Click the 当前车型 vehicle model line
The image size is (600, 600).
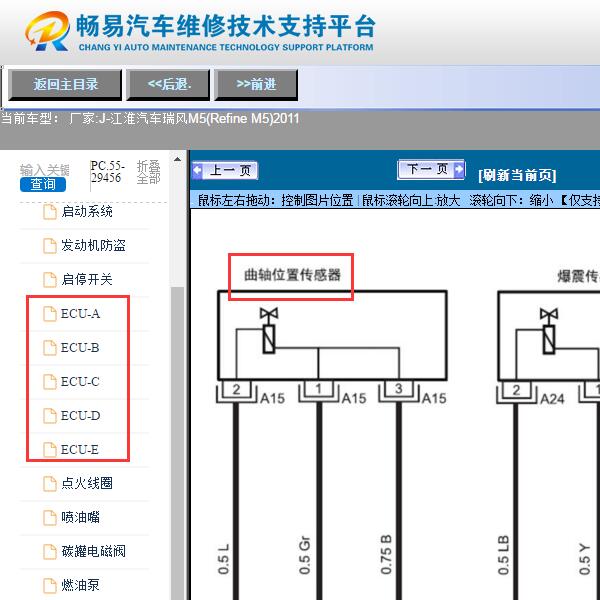pos(150,119)
